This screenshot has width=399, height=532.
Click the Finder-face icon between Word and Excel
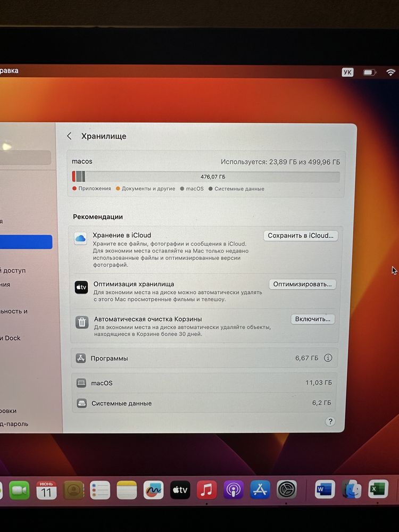[x=352, y=489]
